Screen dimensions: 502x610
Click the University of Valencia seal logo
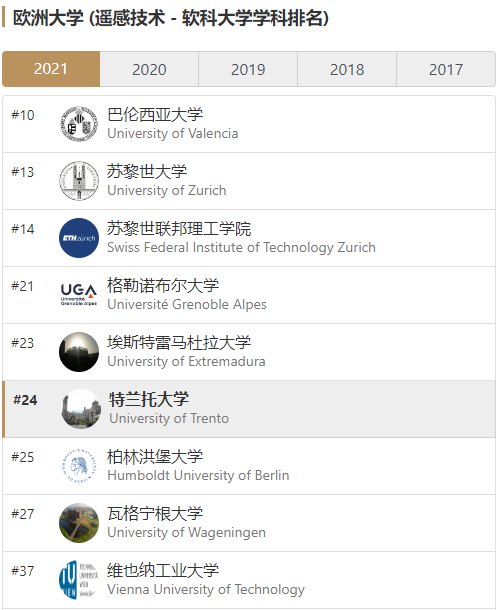point(79,124)
